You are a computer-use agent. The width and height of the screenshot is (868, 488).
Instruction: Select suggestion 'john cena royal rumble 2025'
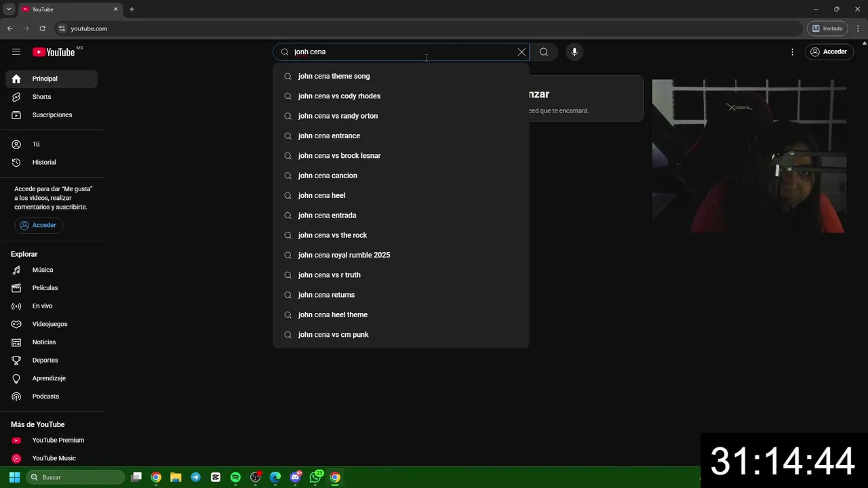pos(401,256)
